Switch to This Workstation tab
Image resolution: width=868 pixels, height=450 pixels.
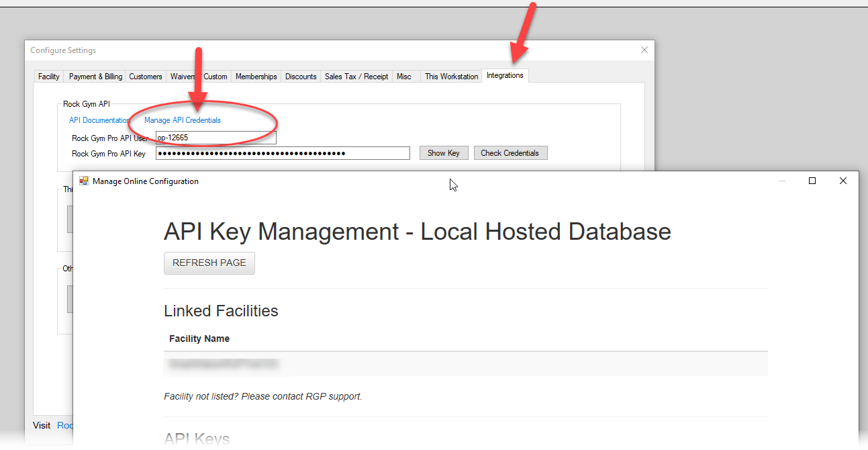[x=451, y=77]
